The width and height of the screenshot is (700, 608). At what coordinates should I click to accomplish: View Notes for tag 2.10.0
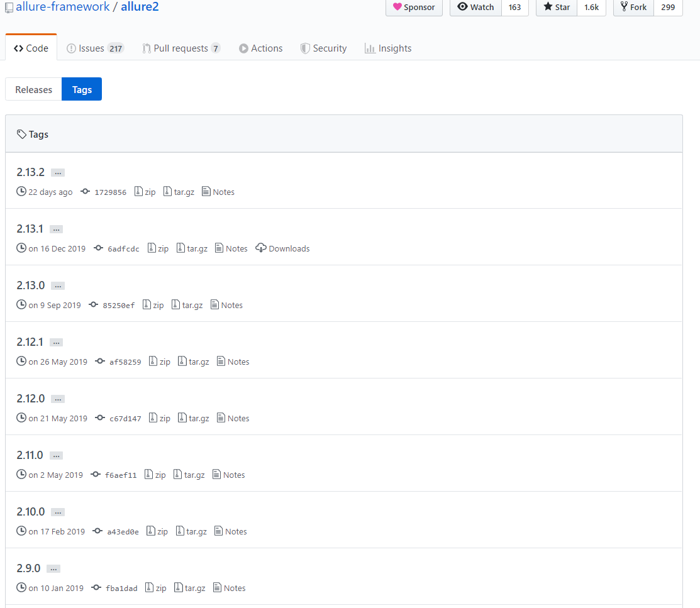(x=231, y=532)
